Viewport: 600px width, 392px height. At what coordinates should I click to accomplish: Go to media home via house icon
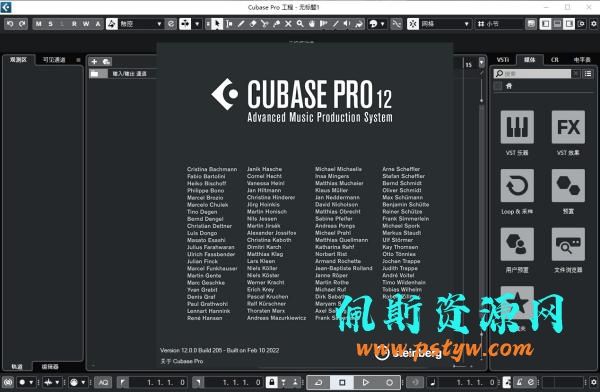coord(509,86)
